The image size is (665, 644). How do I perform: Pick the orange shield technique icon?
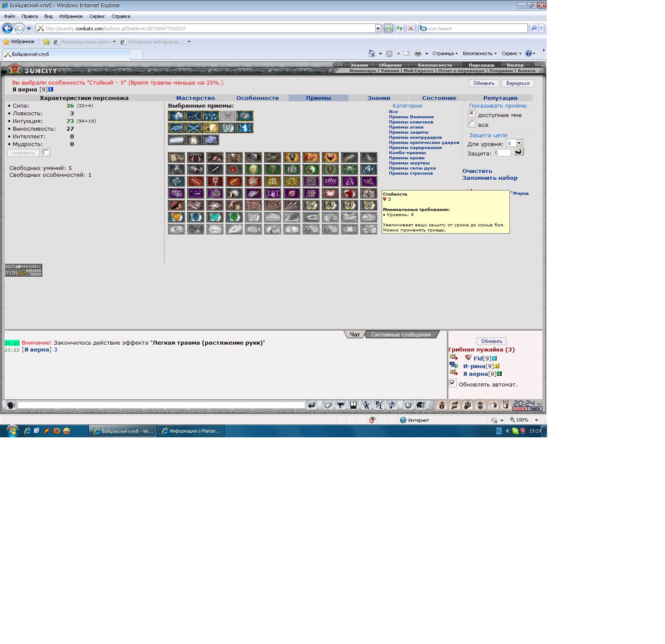177,217
